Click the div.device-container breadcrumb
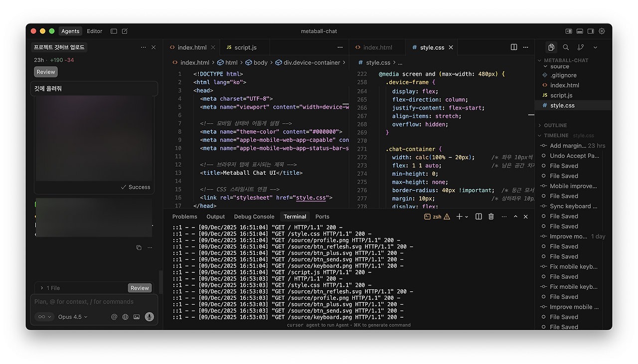The image size is (638, 364). [x=312, y=63]
